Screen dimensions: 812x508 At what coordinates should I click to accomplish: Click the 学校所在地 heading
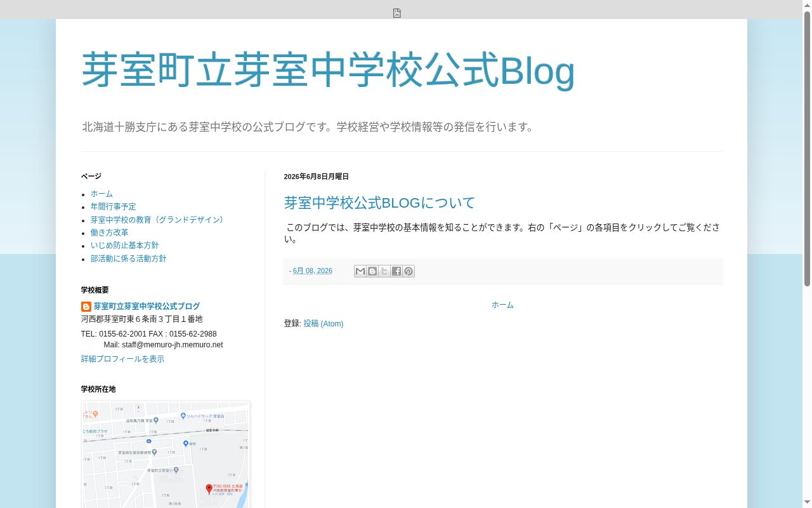pyautogui.click(x=98, y=389)
